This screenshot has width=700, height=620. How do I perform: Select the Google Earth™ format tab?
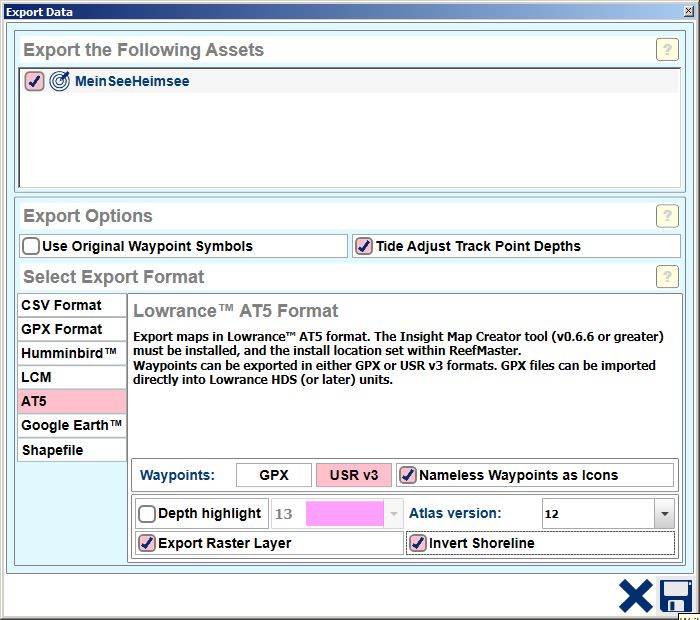(72, 426)
